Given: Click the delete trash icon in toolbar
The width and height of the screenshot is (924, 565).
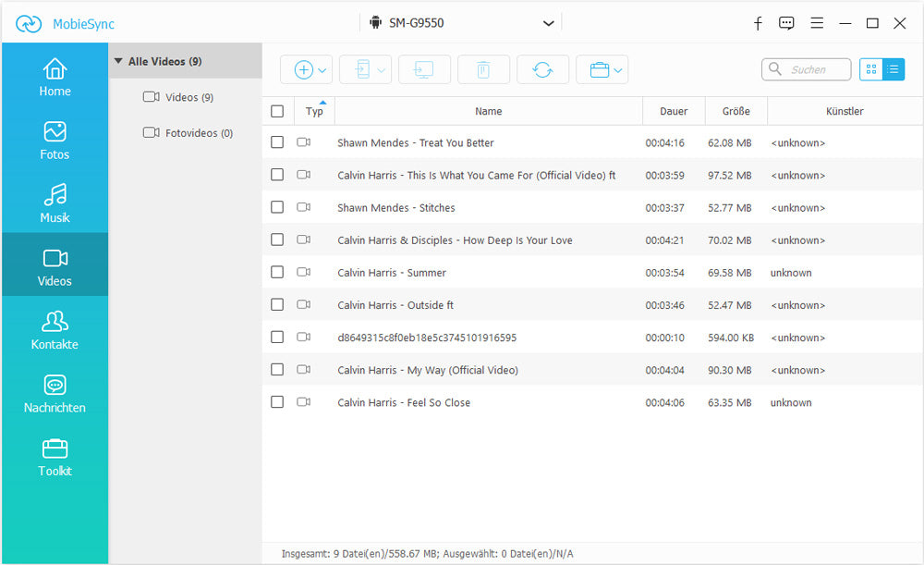Looking at the screenshot, I should pyautogui.click(x=483, y=69).
